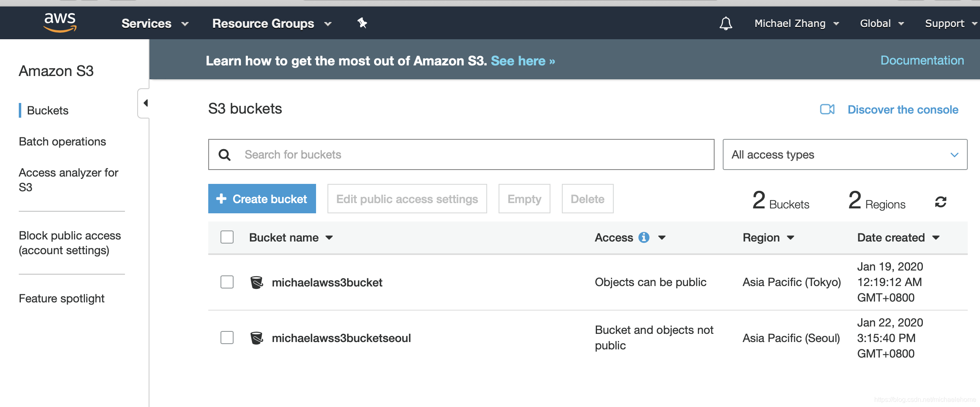Click the Delete button
The image size is (980, 407).
588,199
